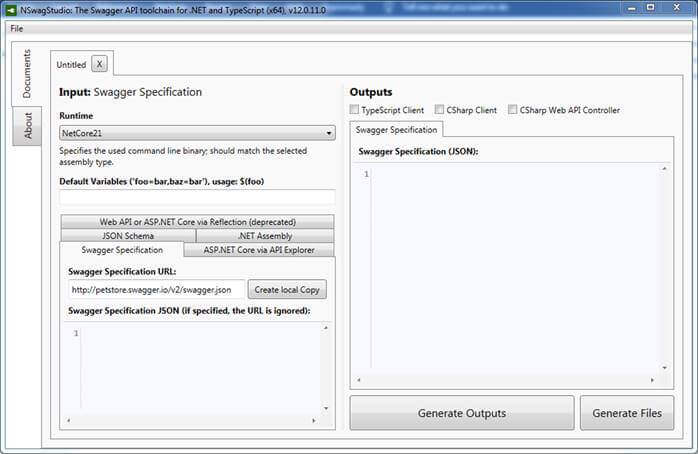Viewport: 698px width, 454px height.
Task: Click right arrow of output editor horizontal scrollbar
Action: (x=652, y=380)
